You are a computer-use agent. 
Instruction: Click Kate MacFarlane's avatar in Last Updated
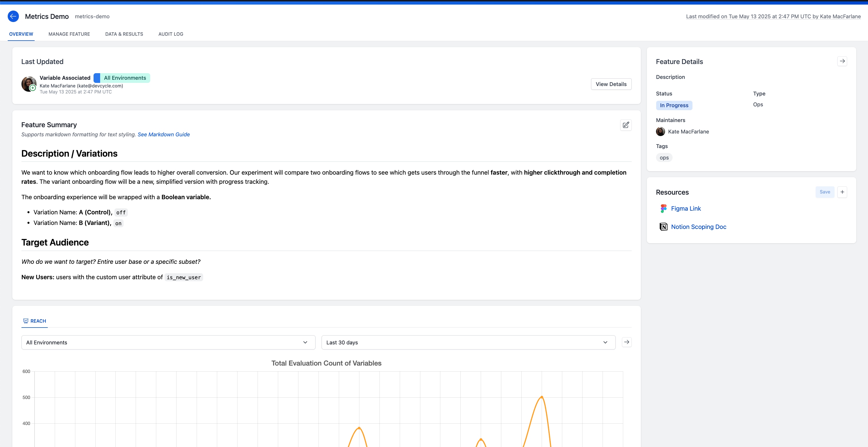29,84
